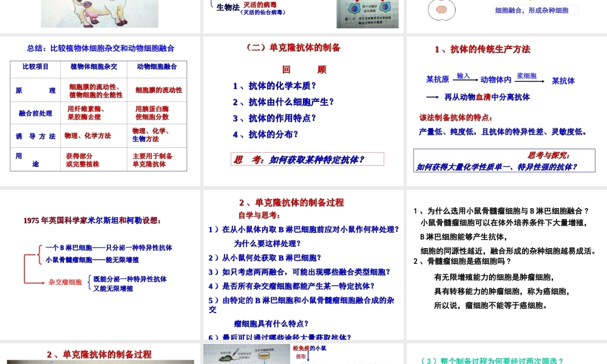Click the line 小鼠骨髓瘤细胞——能无限增殖

[x=92, y=260]
